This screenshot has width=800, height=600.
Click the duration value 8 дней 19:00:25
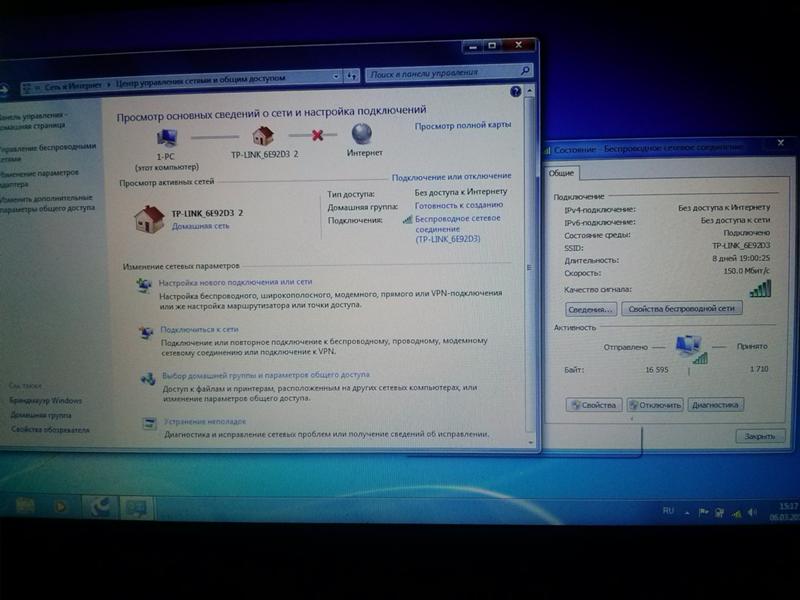tap(741, 258)
